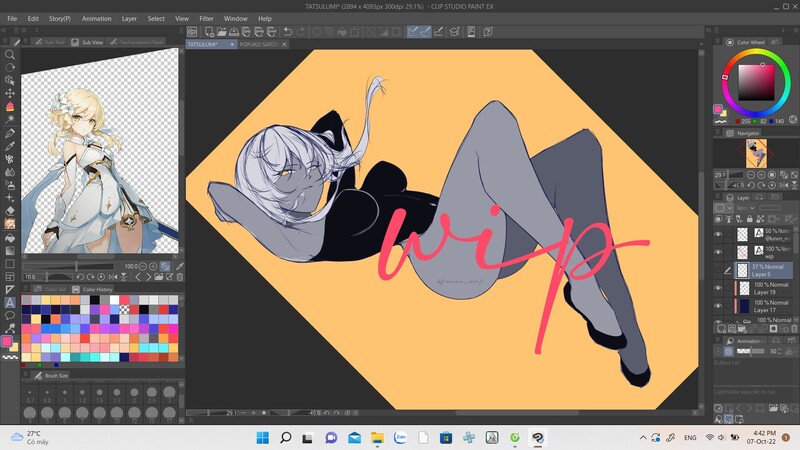The height and width of the screenshot is (450, 800).
Task: Select Layer 5 in Layer panel
Action: 763,270
